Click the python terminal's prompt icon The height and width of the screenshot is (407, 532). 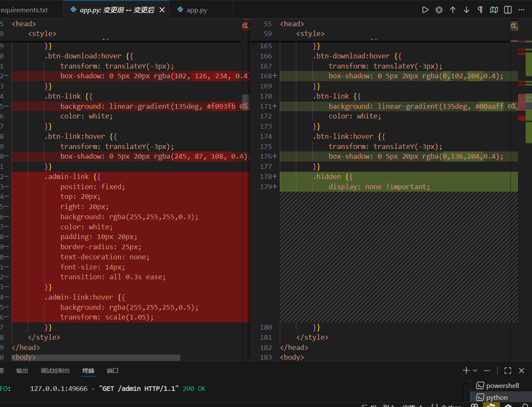pos(480,397)
